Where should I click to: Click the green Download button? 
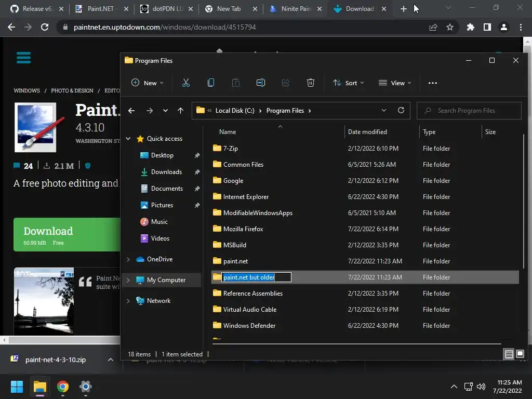coord(67,234)
